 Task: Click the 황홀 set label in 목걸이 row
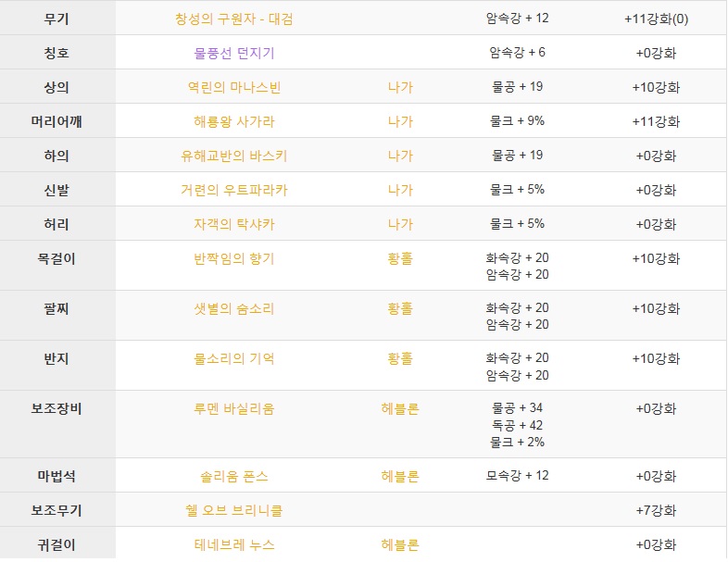coord(400,259)
